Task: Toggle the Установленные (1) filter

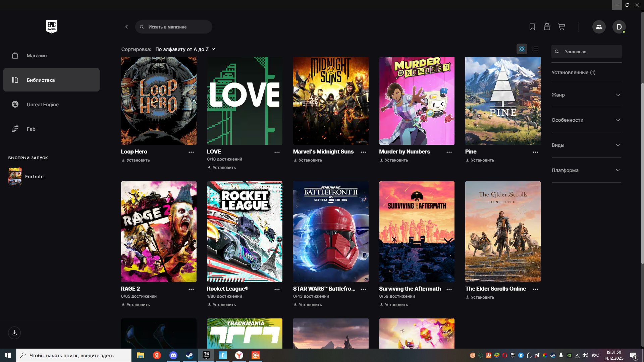Action: [x=574, y=72]
